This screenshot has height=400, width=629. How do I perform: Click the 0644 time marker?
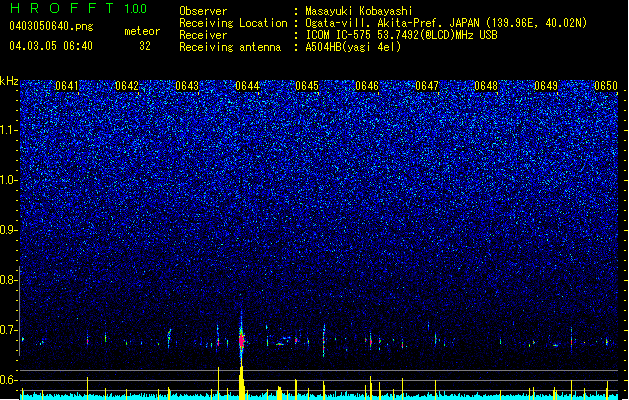click(248, 86)
